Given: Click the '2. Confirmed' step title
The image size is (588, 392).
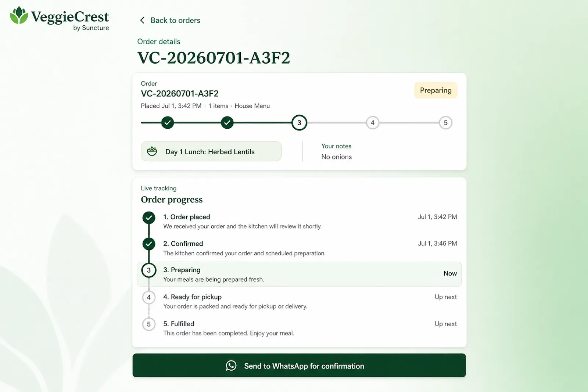Looking at the screenshot, I should [x=183, y=244].
